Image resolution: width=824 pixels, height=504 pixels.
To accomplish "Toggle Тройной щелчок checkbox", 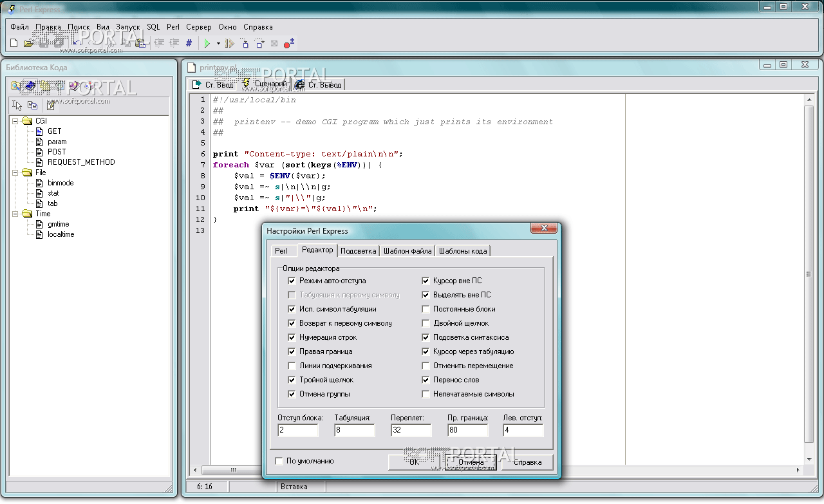I will pyautogui.click(x=292, y=380).
